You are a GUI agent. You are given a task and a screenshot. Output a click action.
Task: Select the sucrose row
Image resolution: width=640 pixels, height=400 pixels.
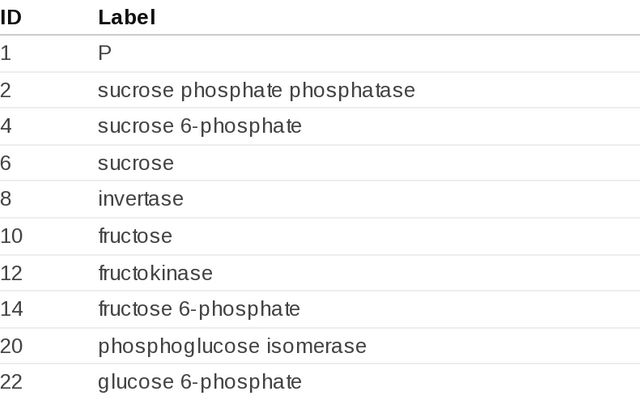point(135,163)
